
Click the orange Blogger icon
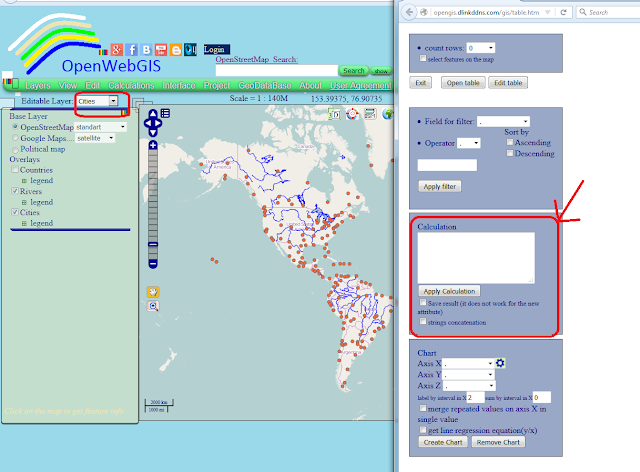click(x=176, y=50)
